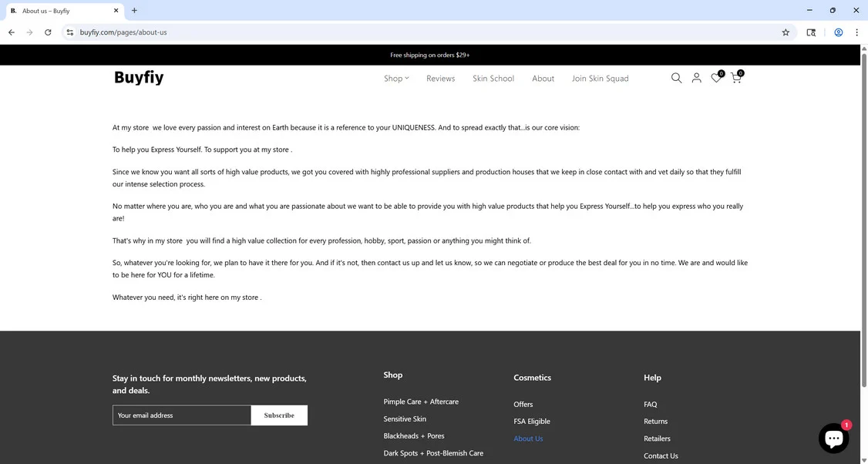
Task: Click the 'To help you Express Yourself' paragraph
Action: point(202,150)
